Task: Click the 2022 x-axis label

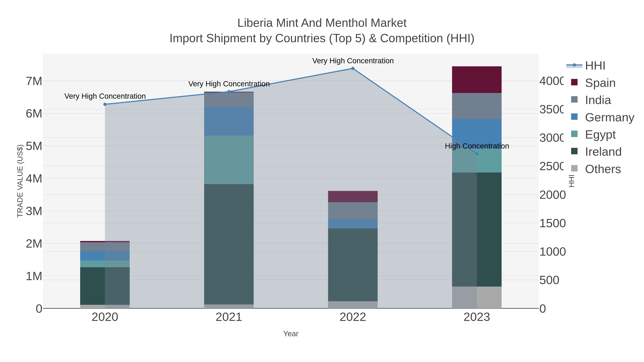Action: pos(353,317)
